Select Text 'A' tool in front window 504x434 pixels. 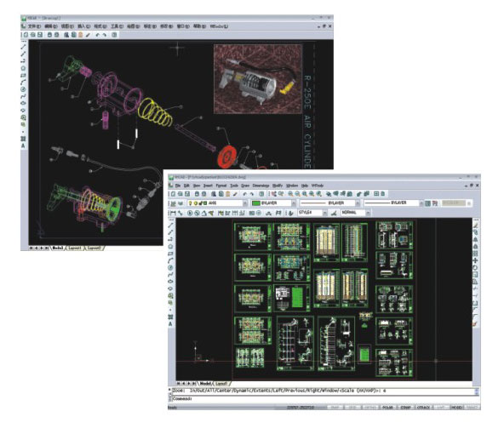[x=170, y=324]
